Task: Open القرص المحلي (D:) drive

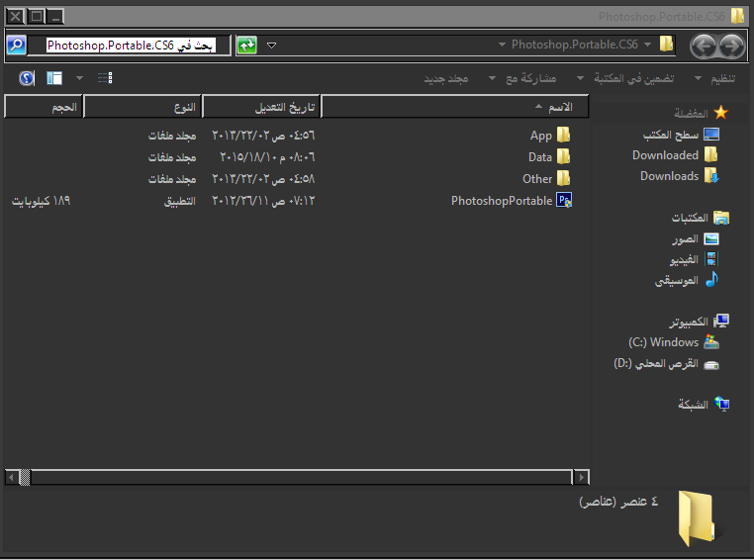Action: tap(656, 363)
